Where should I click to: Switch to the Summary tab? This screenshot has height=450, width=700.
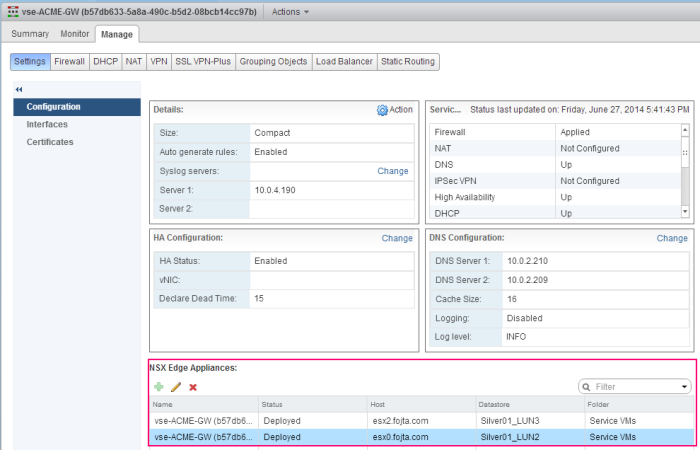tap(30, 34)
